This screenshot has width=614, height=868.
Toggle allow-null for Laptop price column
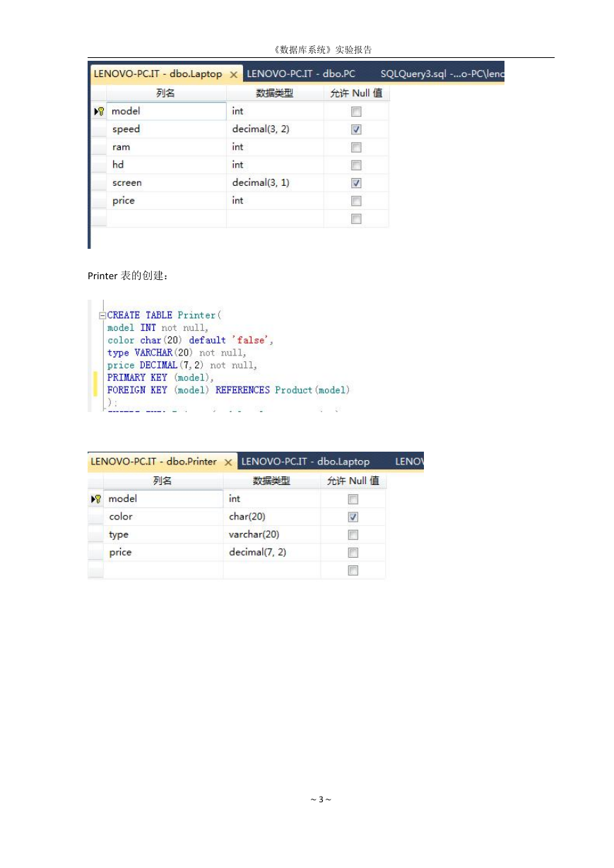click(356, 201)
